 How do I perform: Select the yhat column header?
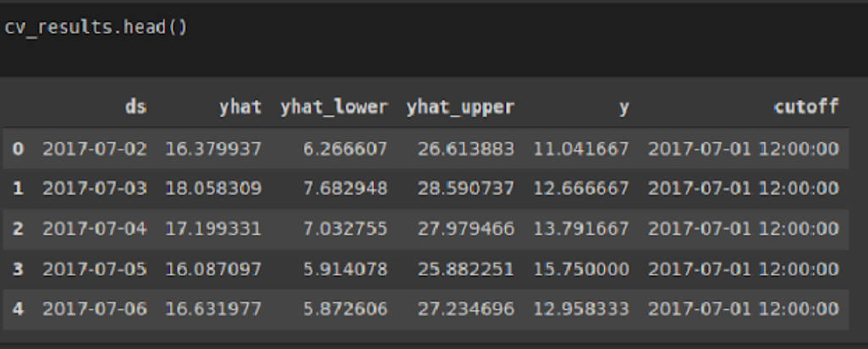tap(240, 106)
